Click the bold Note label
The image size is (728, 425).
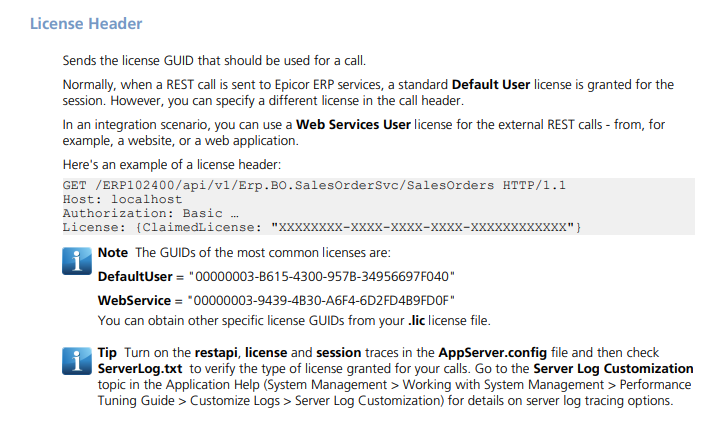click(x=113, y=253)
